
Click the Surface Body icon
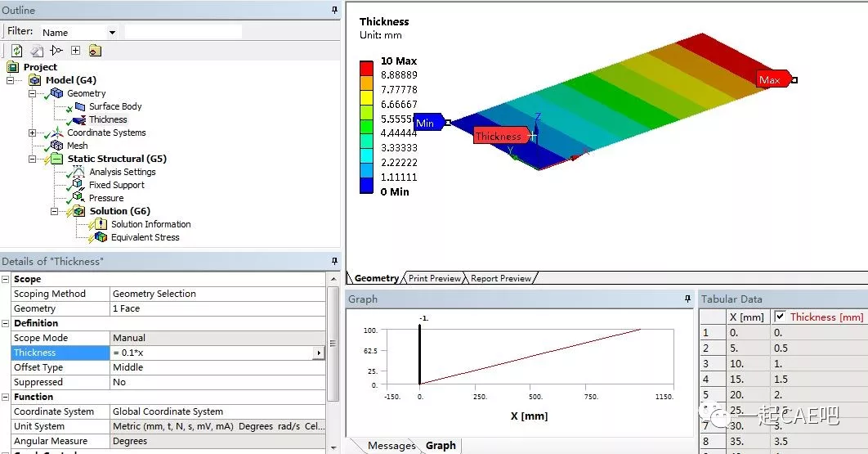[80, 106]
